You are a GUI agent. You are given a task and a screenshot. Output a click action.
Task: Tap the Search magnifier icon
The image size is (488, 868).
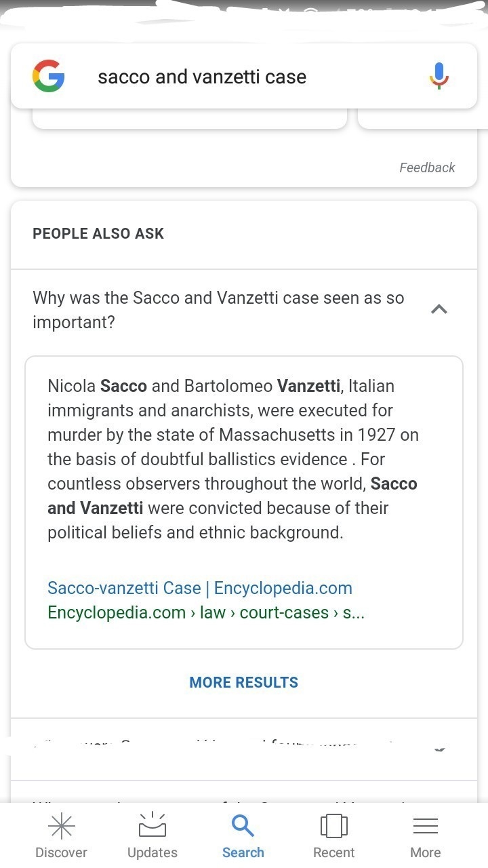tap(243, 826)
